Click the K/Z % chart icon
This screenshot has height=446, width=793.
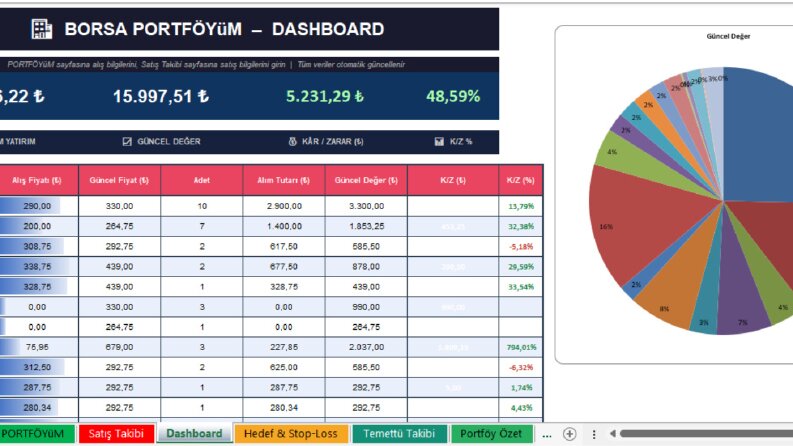coord(439,142)
